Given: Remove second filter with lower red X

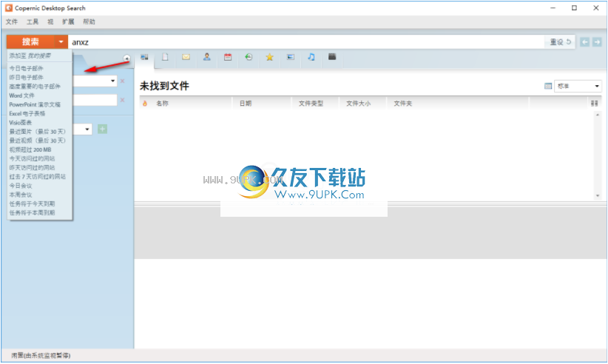Looking at the screenshot, I should (122, 100).
